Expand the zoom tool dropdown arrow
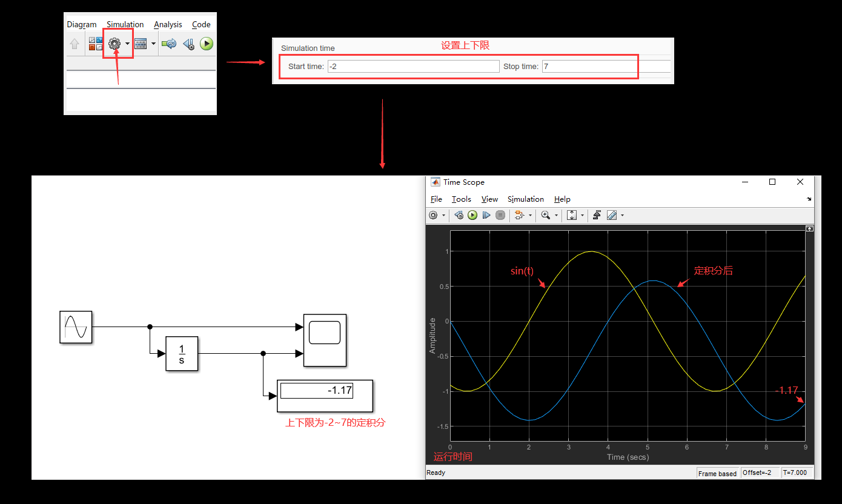 point(556,215)
